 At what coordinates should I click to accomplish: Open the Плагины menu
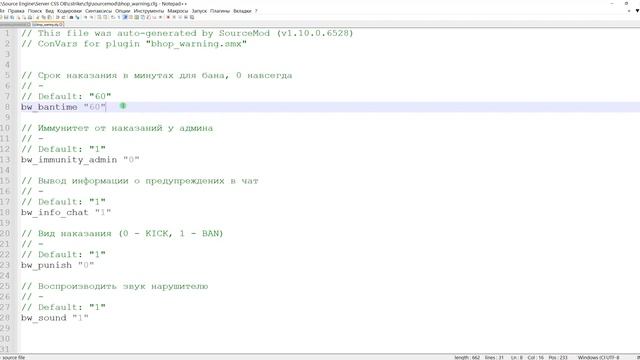pyautogui.click(x=220, y=11)
